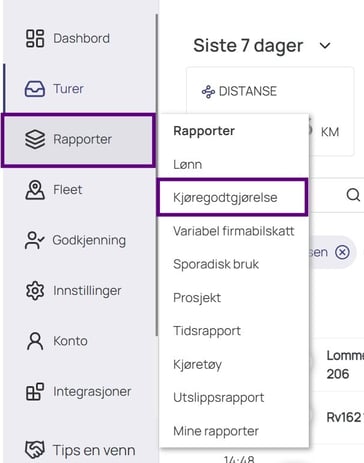Open the Siste 7 dager dropdown
Screen dimensions: 364x463
[x=262, y=46]
